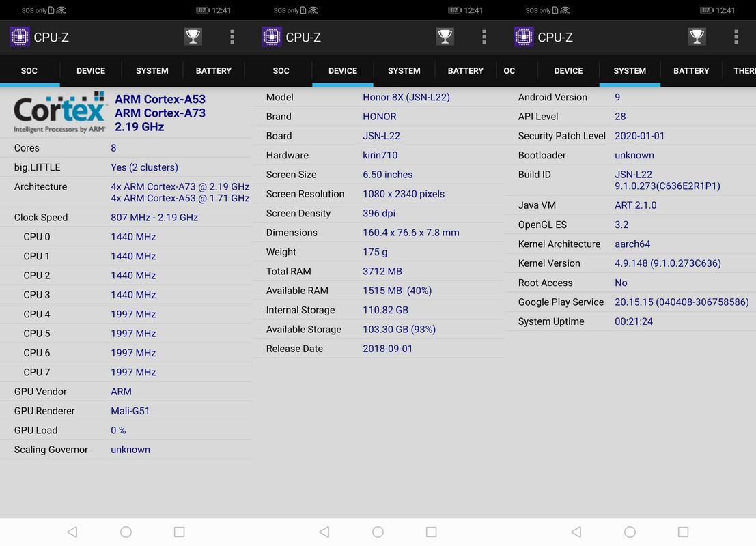
Task: Tap CPU 0 row
Action: [x=126, y=237]
